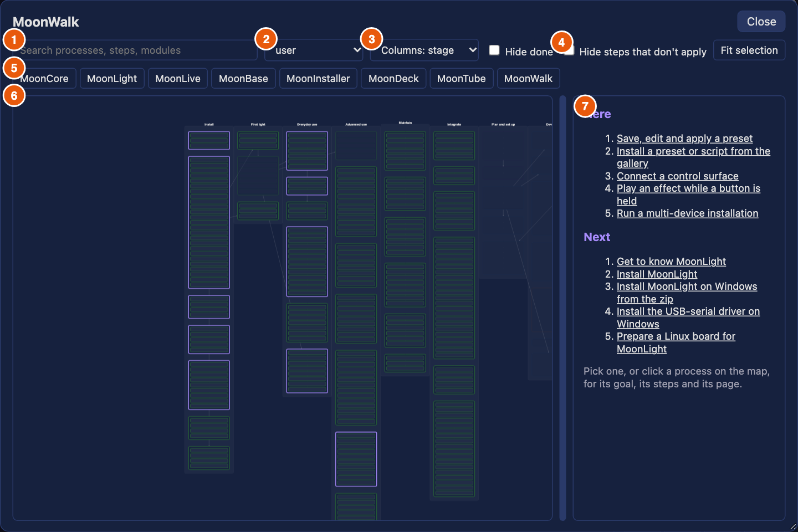
Task: Close the MoonWalk dialog
Action: pyautogui.click(x=761, y=22)
